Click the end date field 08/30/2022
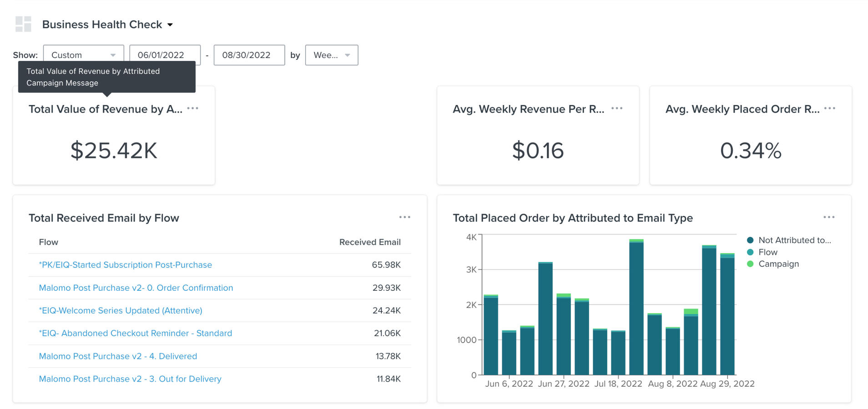The image size is (868, 409). click(x=249, y=55)
